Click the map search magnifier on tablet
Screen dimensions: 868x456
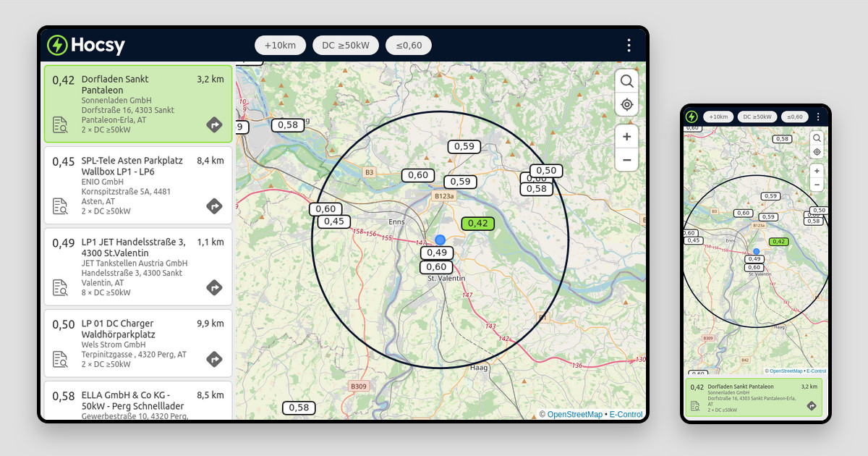pos(627,81)
